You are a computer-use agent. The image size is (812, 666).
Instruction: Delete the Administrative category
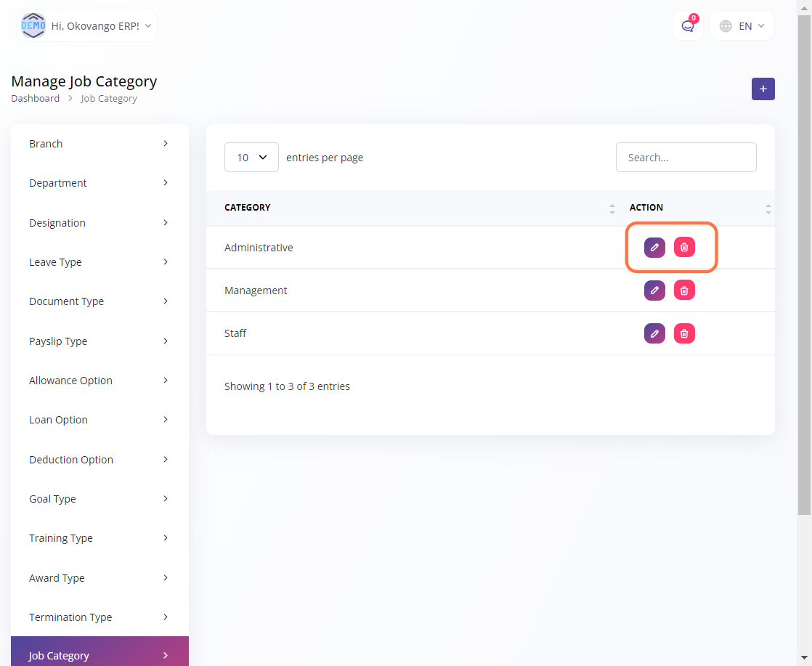click(x=684, y=248)
